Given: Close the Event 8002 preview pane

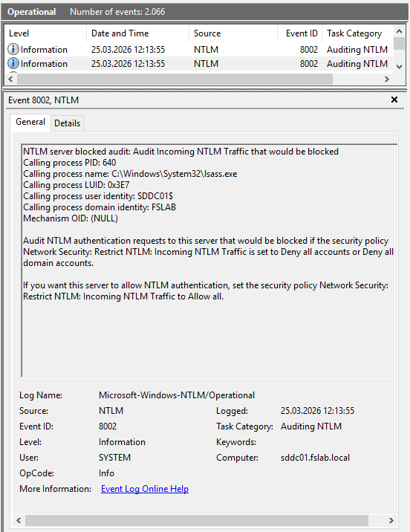Looking at the screenshot, I should 394,100.
